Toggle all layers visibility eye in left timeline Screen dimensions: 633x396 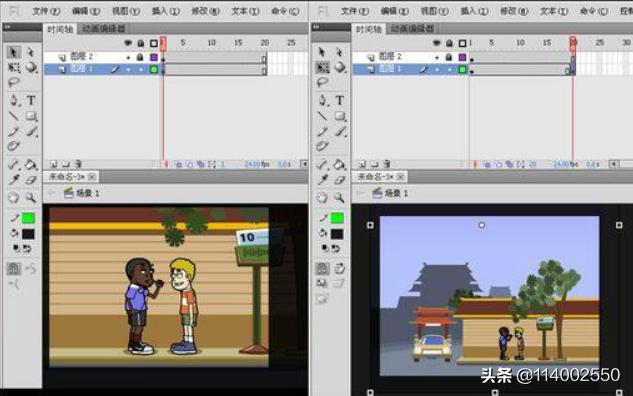[x=128, y=43]
